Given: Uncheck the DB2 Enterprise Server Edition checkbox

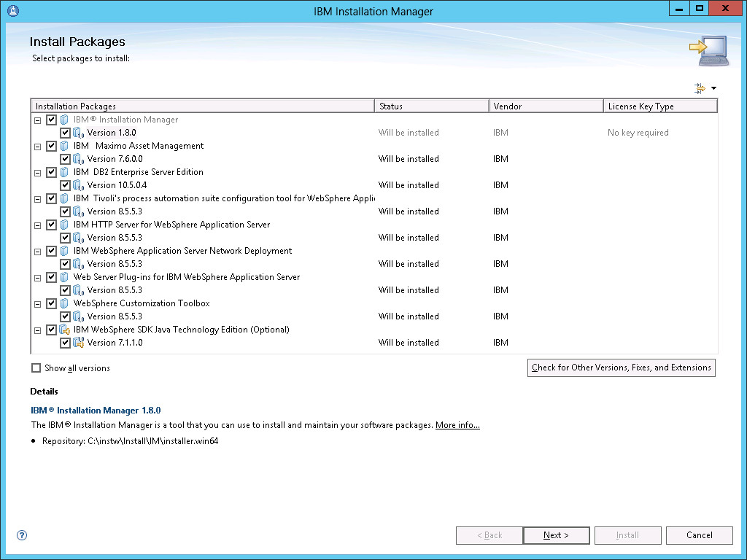Looking at the screenshot, I should coord(52,172).
